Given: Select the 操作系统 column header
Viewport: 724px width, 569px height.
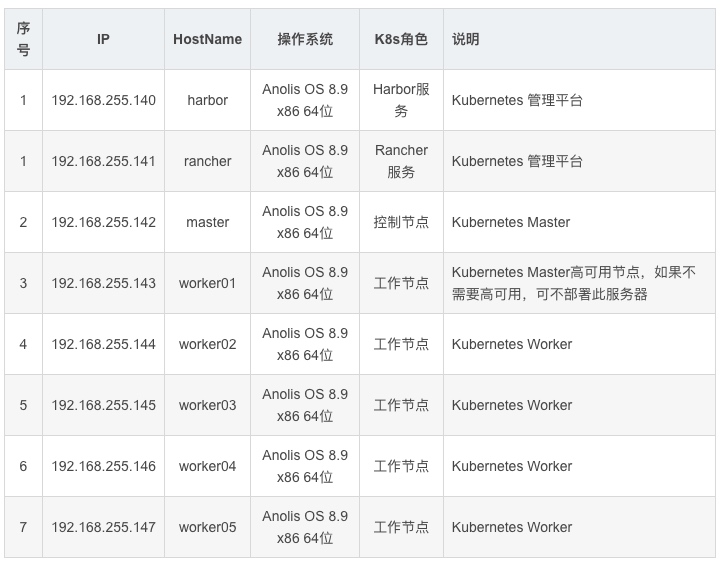Looking at the screenshot, I should pos(305,39).
